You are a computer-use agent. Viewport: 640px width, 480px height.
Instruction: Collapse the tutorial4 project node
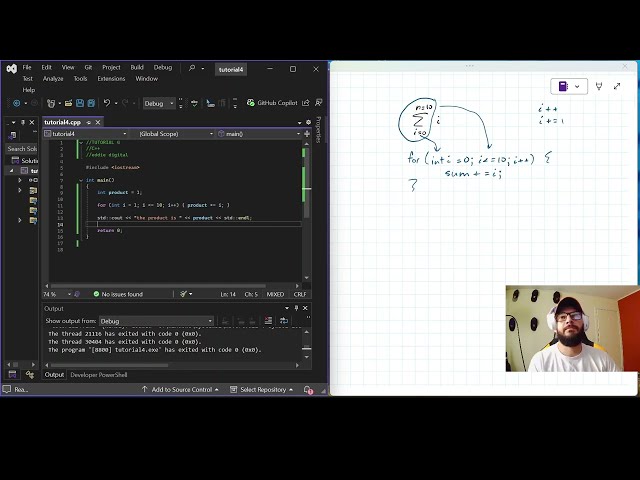point(11,171)
